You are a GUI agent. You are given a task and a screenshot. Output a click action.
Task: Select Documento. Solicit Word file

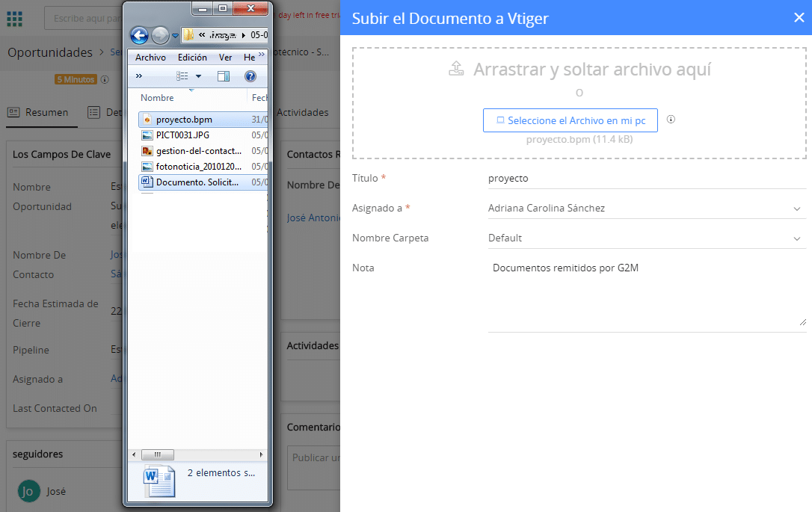203,182
